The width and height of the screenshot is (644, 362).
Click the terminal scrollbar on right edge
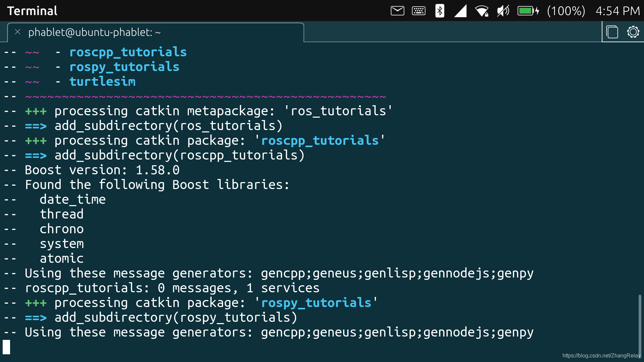tap(640, 322)
